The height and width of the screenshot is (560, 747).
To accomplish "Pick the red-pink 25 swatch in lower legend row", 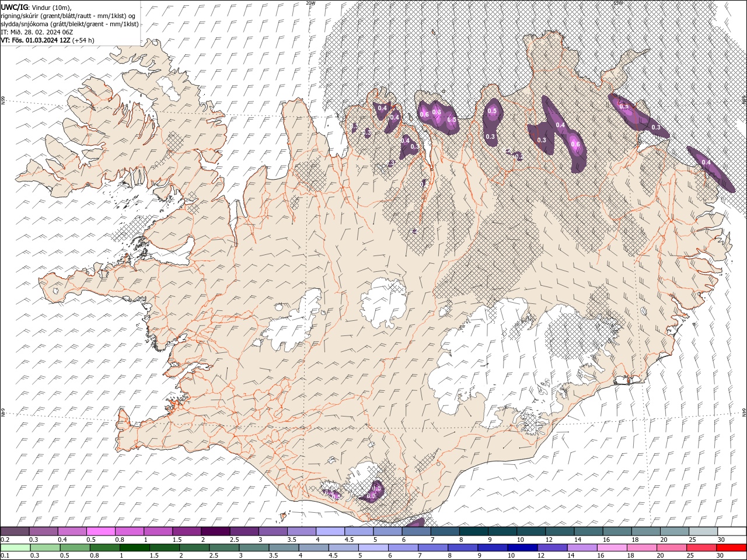I will [x=701, y=548].
